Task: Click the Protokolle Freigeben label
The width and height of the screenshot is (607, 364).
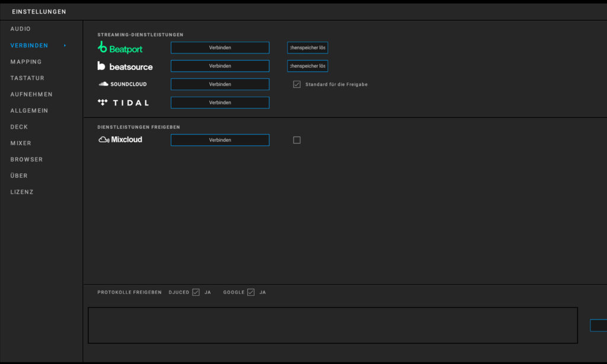Action: coord(129,292)
